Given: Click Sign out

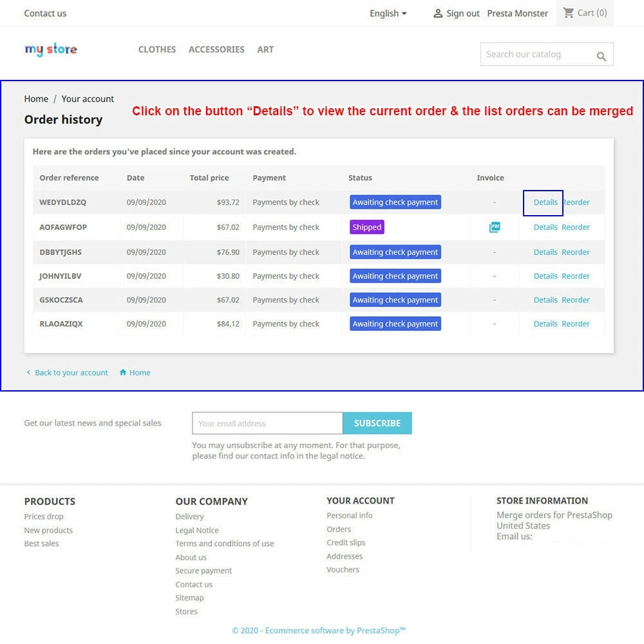Looking at the screenshot, I should point(463,13).
